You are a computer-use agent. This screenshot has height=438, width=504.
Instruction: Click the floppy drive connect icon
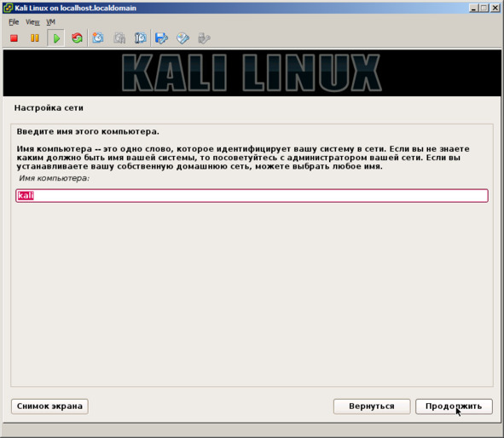(161, 38)
